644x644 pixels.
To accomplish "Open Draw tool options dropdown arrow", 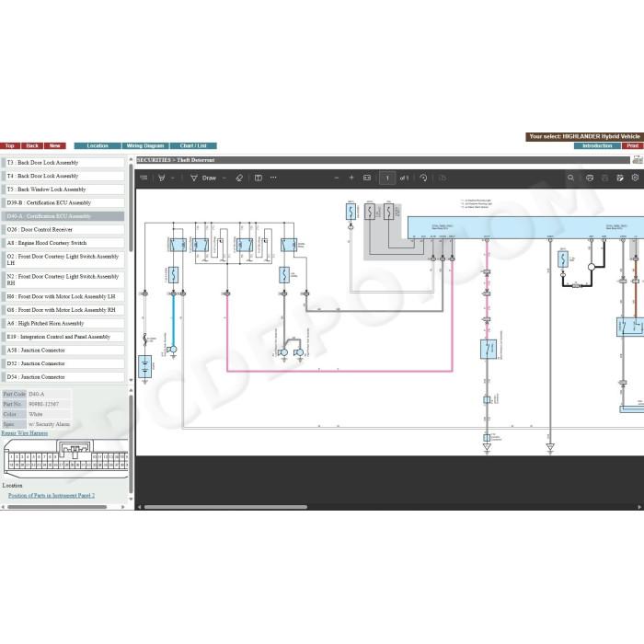I will tap(224, 178).
